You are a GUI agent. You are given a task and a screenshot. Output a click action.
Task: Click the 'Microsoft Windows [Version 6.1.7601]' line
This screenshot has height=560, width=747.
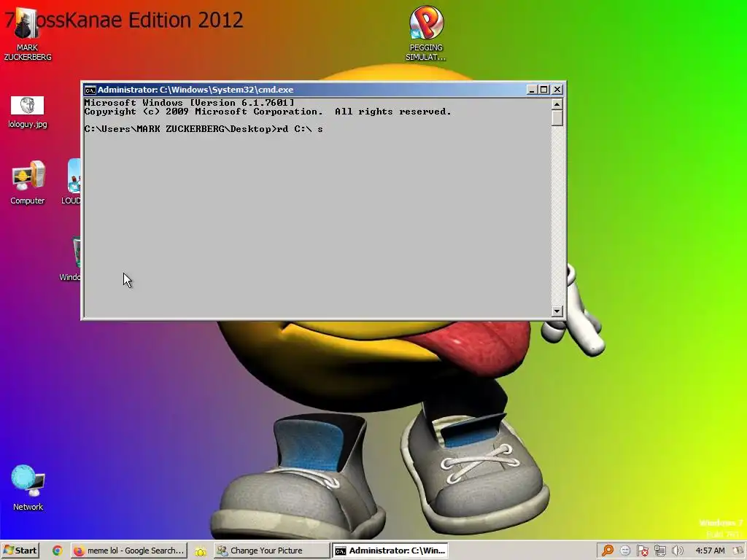pyautogui.click(x=189, y=102)
